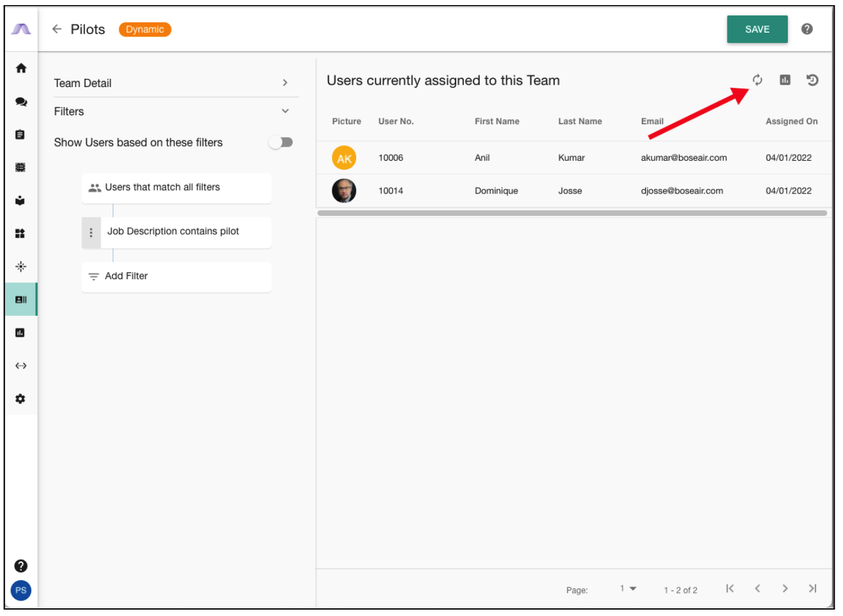843x616 pixels.
Task: Click the AK avatar for Anil Kumar
Action: pyautogui.click(x=344, y=158)
